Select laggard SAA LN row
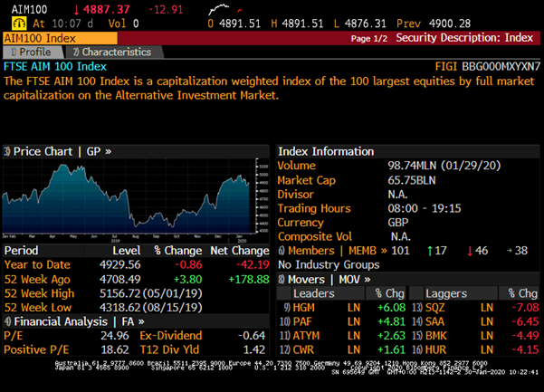The height and width of the screenshot is (392, 544). (x=475, y=321)
